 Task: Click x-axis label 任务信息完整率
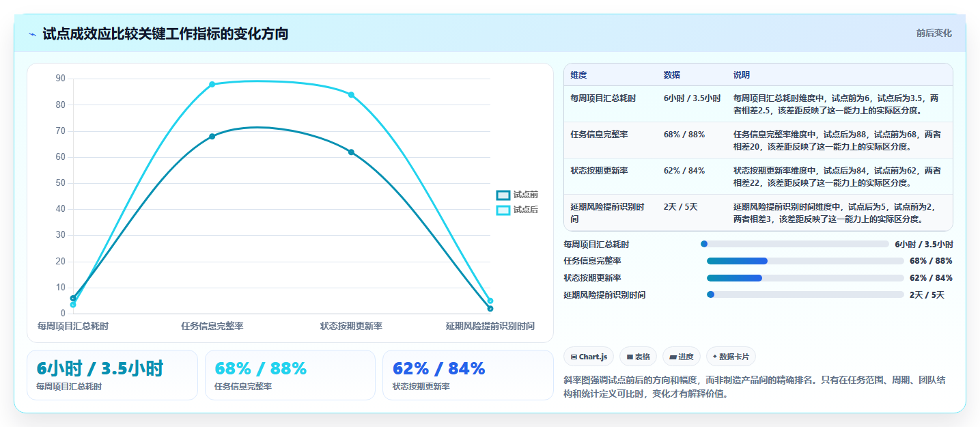click(x=212, y=327)
